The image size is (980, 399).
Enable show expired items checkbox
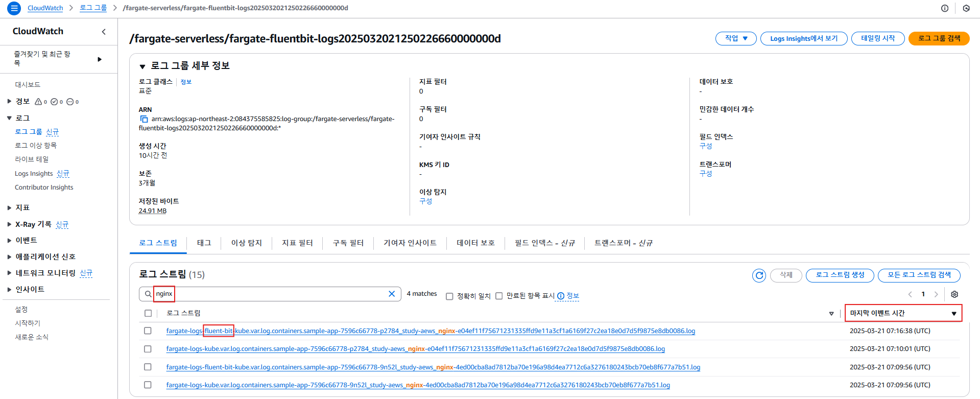499,296
